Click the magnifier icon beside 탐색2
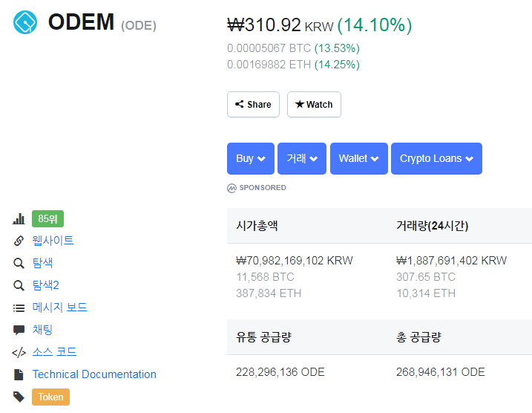The width and height of the screenshot is (532, 413). point(19,285)
